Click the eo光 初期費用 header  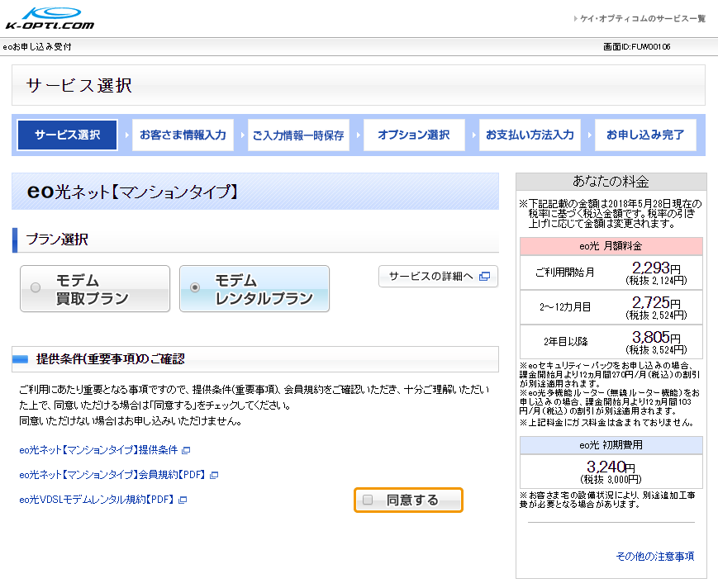611,445
